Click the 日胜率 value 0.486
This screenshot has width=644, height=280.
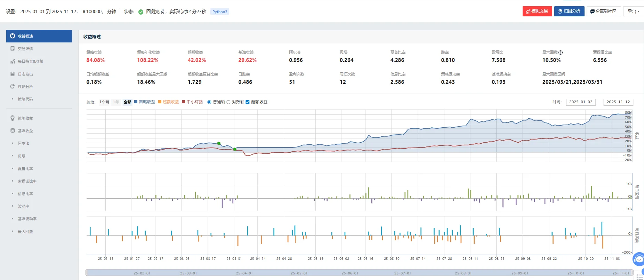point(245,82)
